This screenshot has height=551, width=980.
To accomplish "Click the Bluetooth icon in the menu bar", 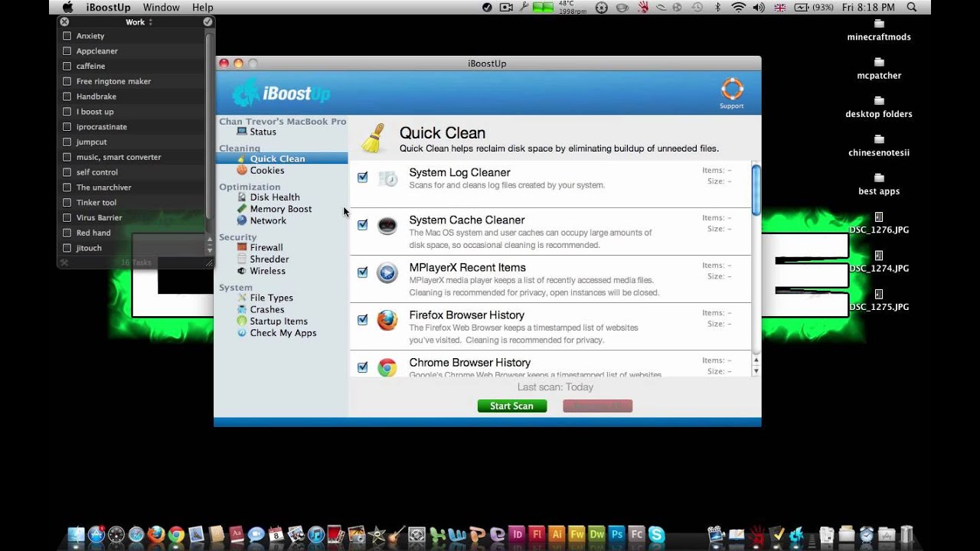I will pyautogui.click(x=718, y=7).
